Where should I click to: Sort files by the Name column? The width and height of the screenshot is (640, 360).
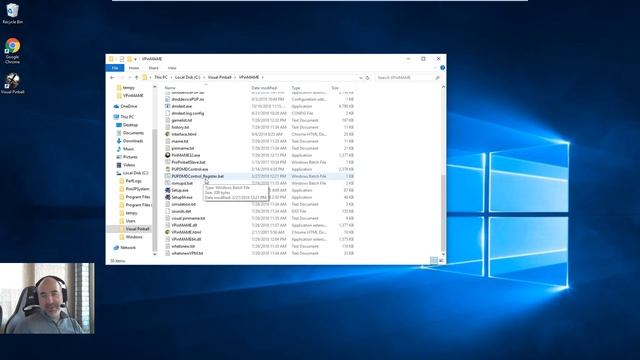[170, 88]
